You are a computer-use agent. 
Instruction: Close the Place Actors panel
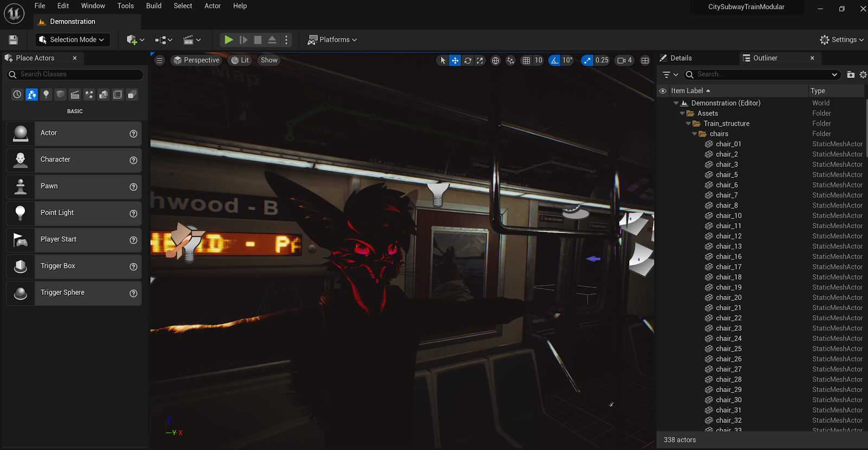tap(75, 58)
